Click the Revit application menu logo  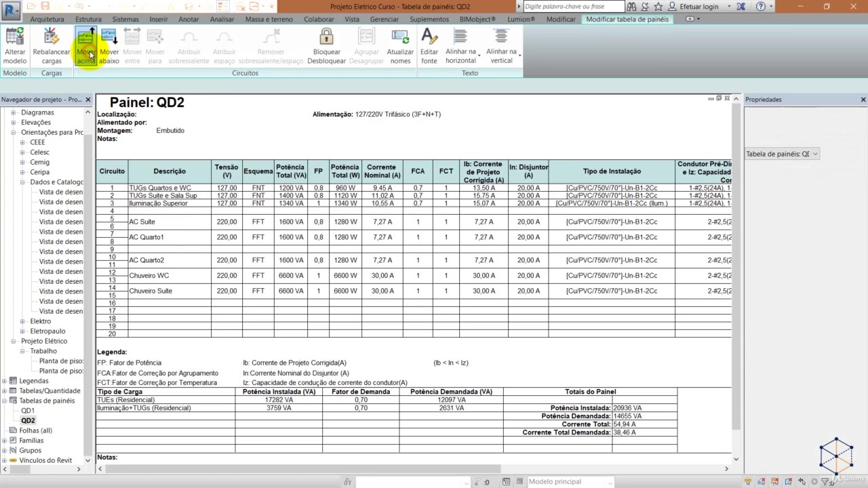point(12,10)
